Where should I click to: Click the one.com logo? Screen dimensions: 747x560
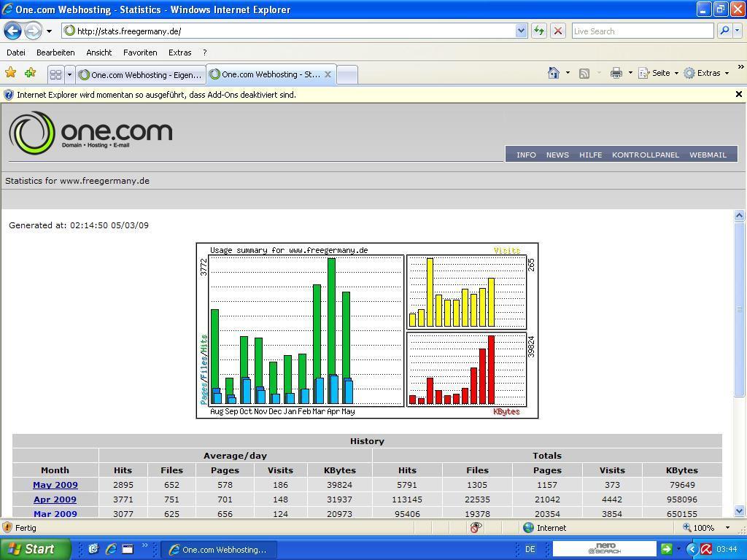(90, 133)
